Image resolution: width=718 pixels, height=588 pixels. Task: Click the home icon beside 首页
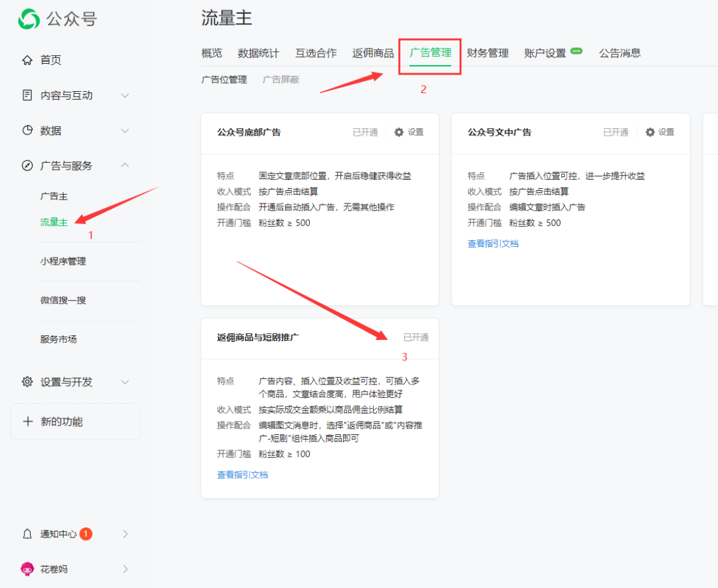[x=27, y=60]
